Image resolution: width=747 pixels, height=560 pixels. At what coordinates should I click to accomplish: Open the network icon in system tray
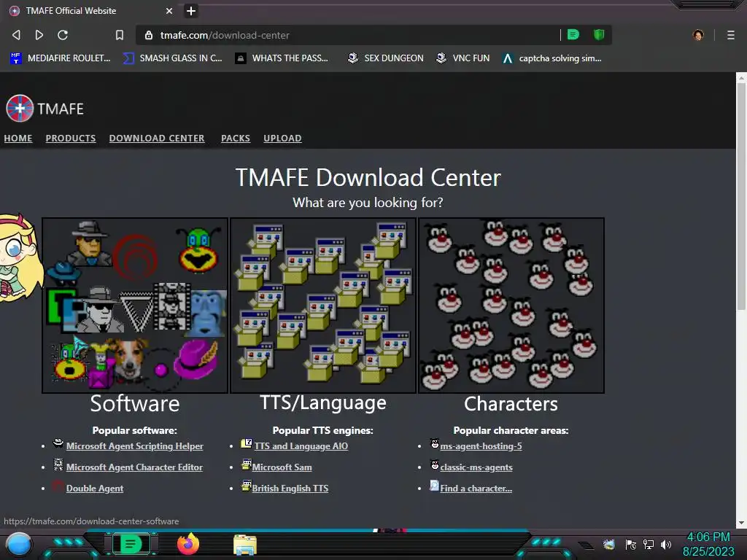tap(649, 544)
